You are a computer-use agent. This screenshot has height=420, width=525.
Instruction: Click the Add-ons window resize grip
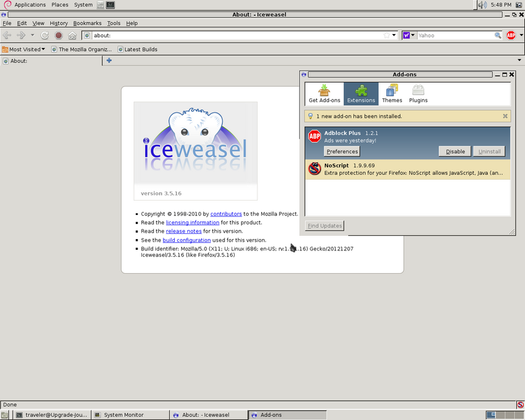pyautogui.click(x=512, y=231)
